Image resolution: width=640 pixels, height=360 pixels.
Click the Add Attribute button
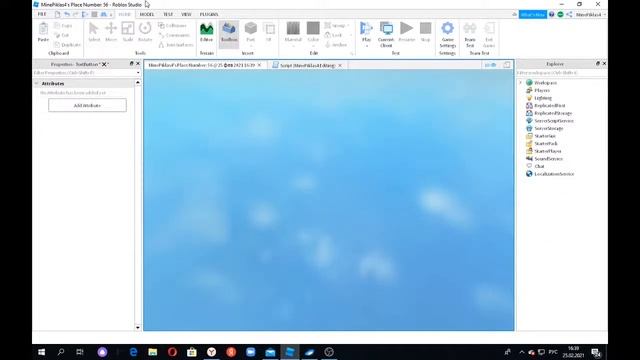[x=87, y=105]
